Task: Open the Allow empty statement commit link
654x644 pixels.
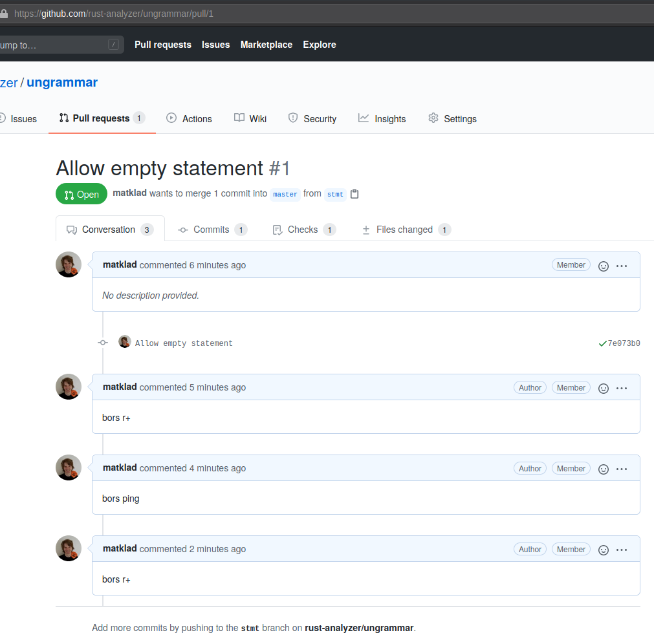Action: 184,343
